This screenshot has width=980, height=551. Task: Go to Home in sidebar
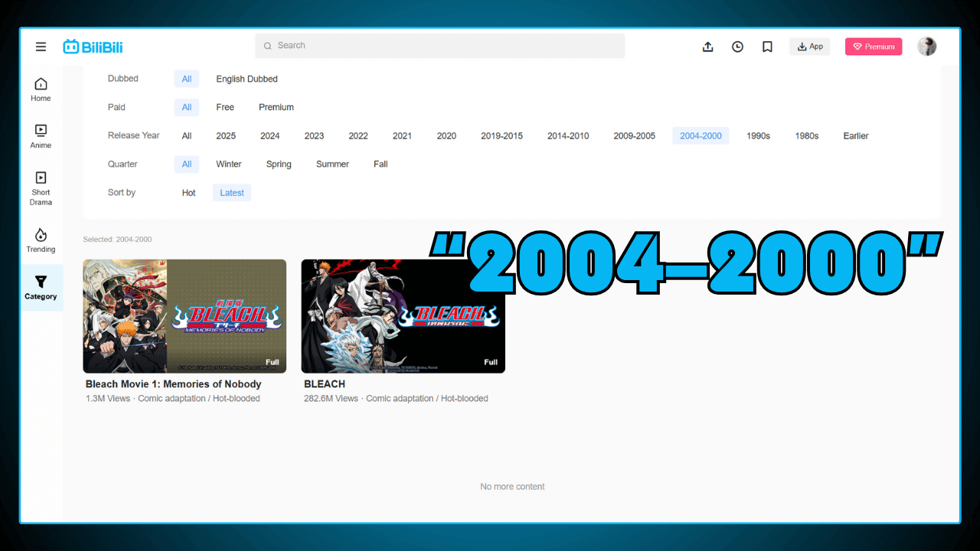[x=41, y=90]
